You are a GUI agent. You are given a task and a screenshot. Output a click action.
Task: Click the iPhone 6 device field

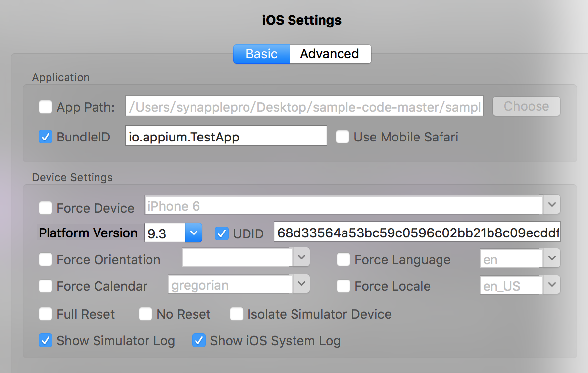pyautogui.click(x=343, y=205)
